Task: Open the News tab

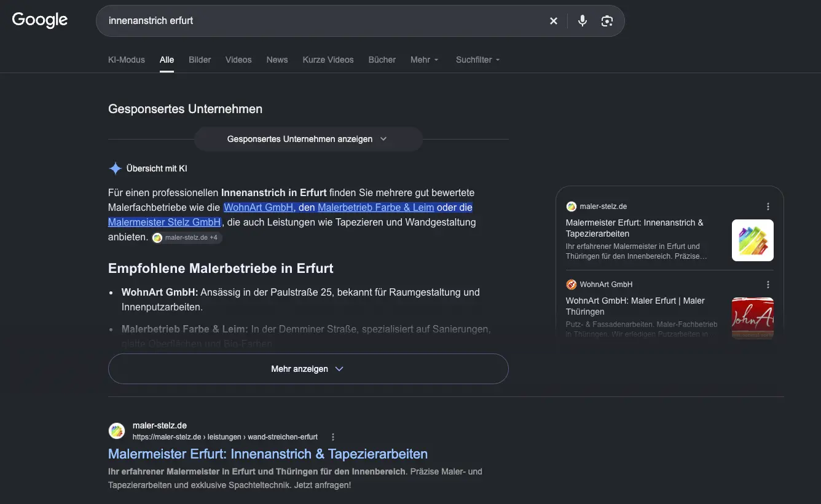Action: point(277,60)
